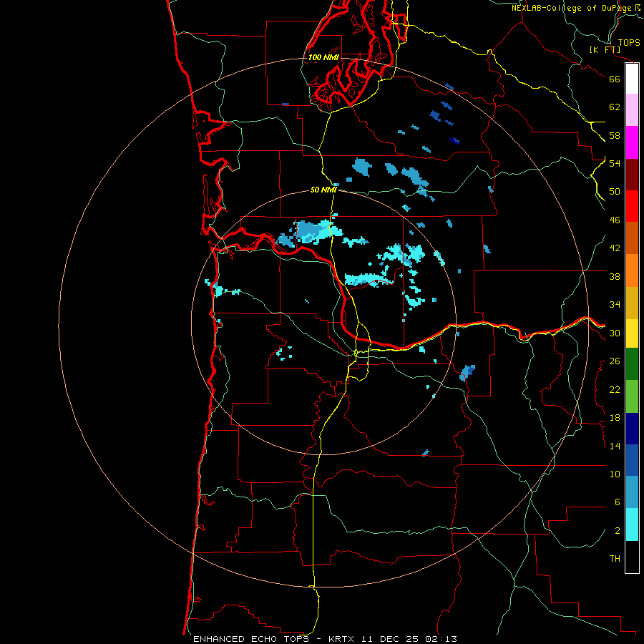644x644 pixels.
Task: Choose the dark green legend swatch
Action: pos(632,364)
